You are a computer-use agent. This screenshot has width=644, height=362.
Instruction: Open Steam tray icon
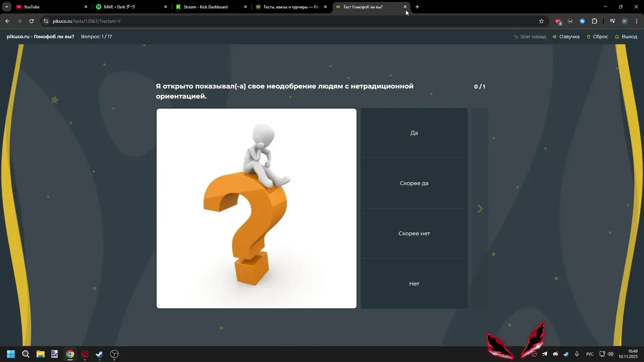click(x=566, y=354)
